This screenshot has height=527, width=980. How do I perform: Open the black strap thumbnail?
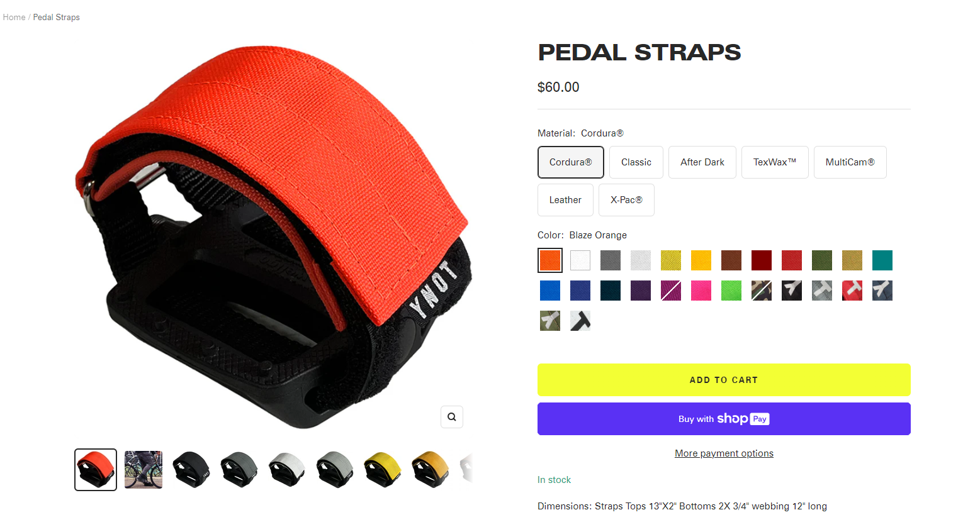[191, 470]
